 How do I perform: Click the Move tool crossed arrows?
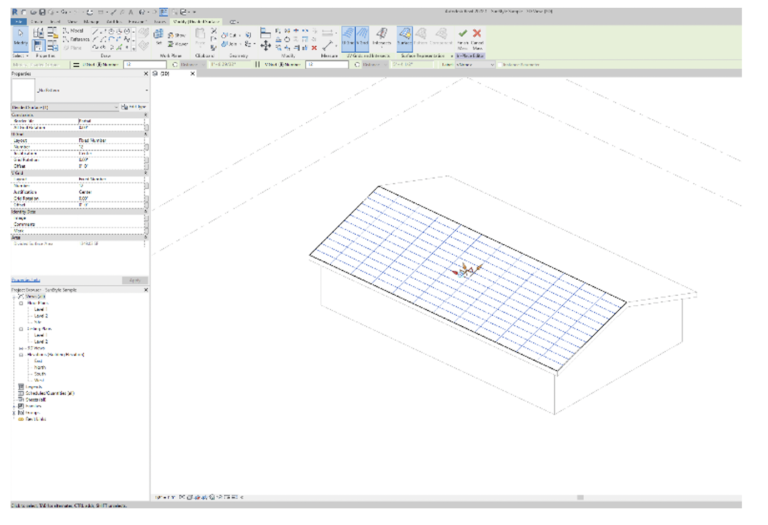coord(265,46)
